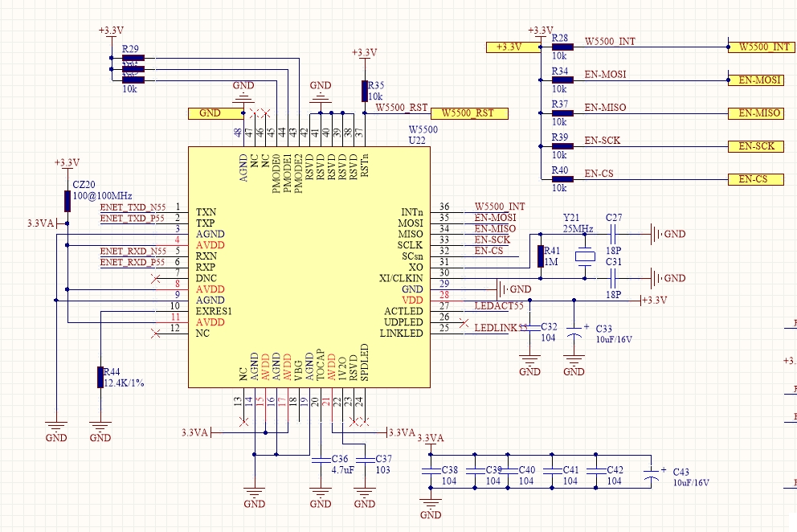Viewport: 797px width, 532px height.
Task: Click the XO pin name
Action: pos(416,268)
